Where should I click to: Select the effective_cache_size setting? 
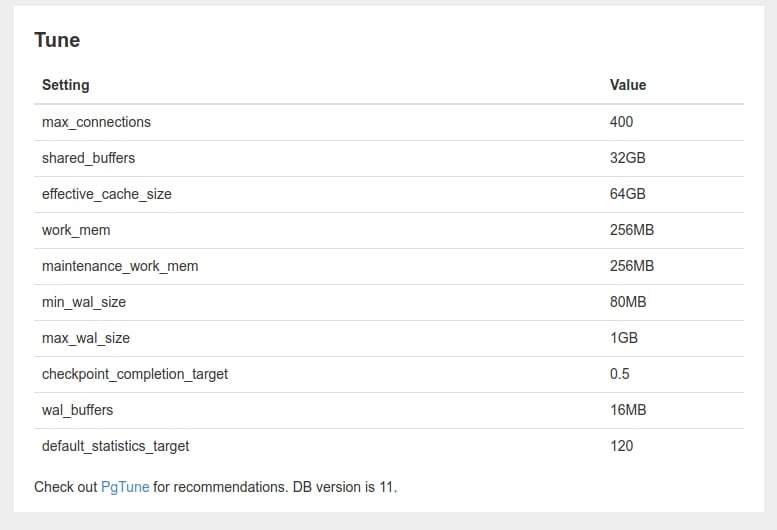pyautogui.click(x=107, y=194)
